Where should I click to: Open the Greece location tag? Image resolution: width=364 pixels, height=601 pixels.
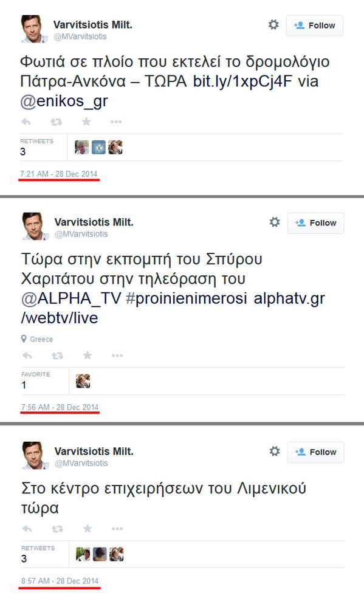[x=37, y=339]
